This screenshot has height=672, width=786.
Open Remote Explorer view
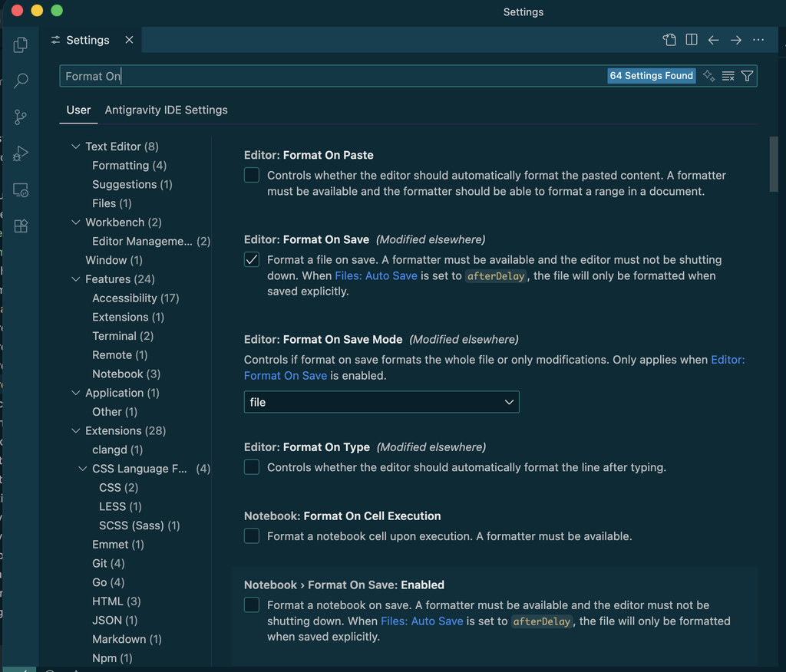[21, 190]
